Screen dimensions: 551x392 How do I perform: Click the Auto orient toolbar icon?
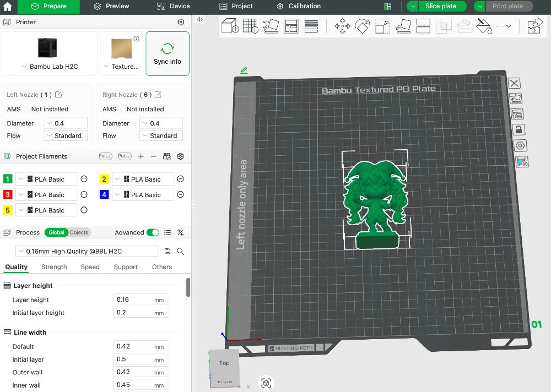[x=271, y=26]
